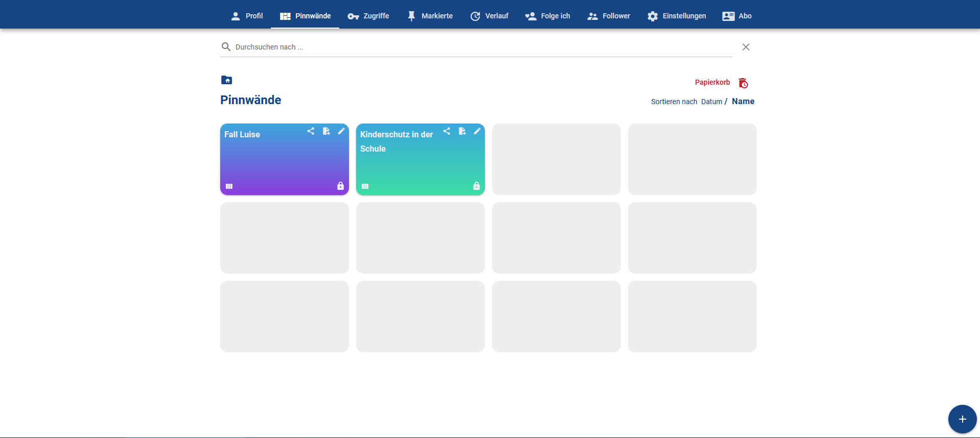
Task: Open the Abo tab
Action: tap(737, 16)
